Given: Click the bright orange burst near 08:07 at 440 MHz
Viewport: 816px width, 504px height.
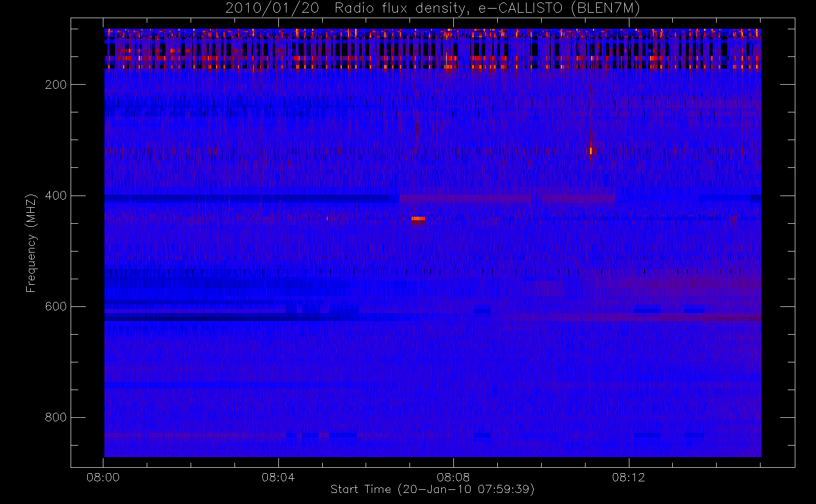Looking at the screenshot, I should pos(418,219).
